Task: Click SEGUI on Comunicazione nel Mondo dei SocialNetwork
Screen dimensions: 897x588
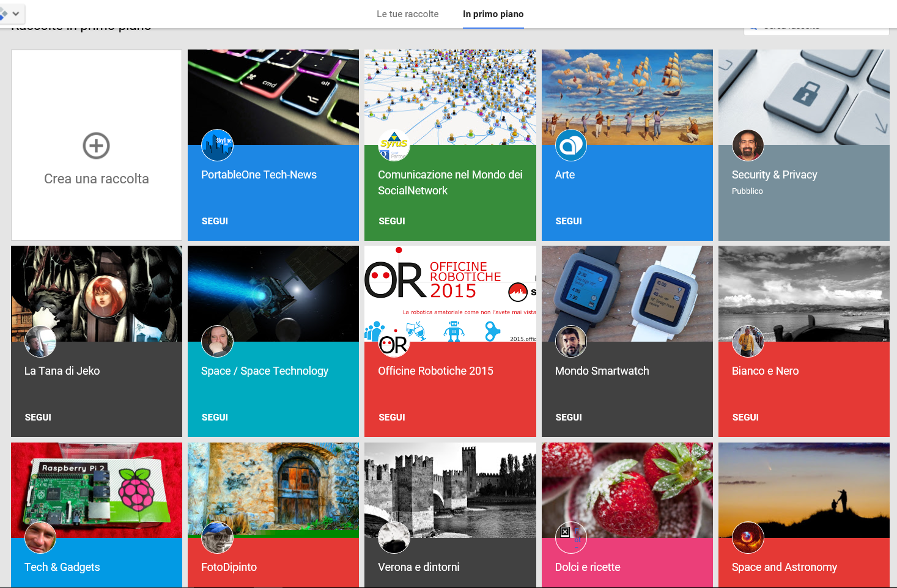Action: [392, 221]
